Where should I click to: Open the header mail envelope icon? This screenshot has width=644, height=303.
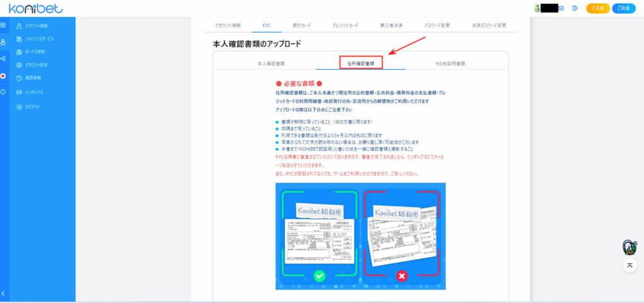pyautogui.click(x=562, y=8)
